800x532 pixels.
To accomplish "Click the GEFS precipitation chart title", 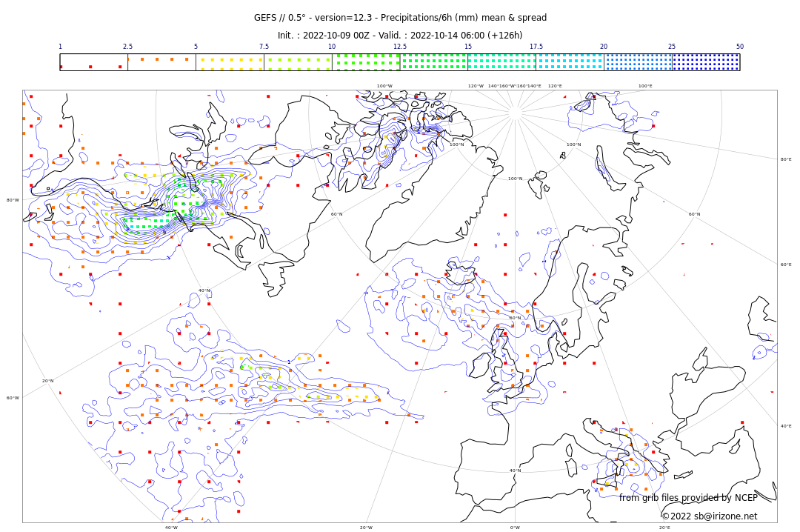I will pos(400,18).
